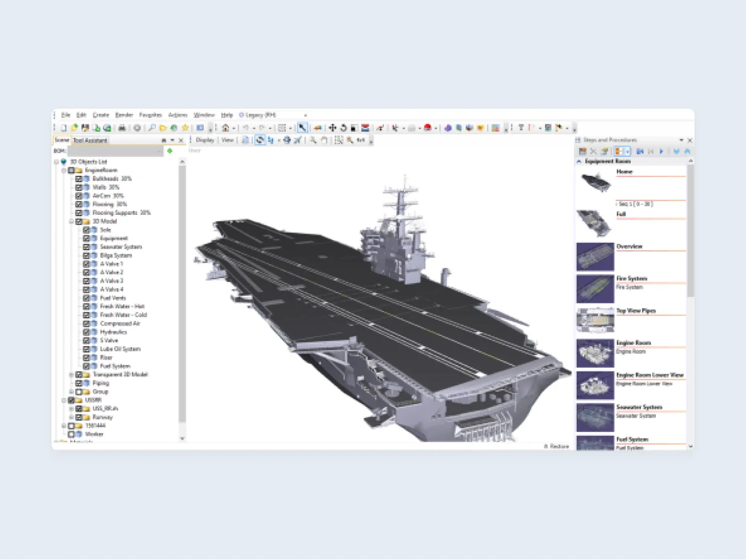Click the zoom magnifier icon in viewport toolbar
746x560 pixels.
click(x=313, y=140)
